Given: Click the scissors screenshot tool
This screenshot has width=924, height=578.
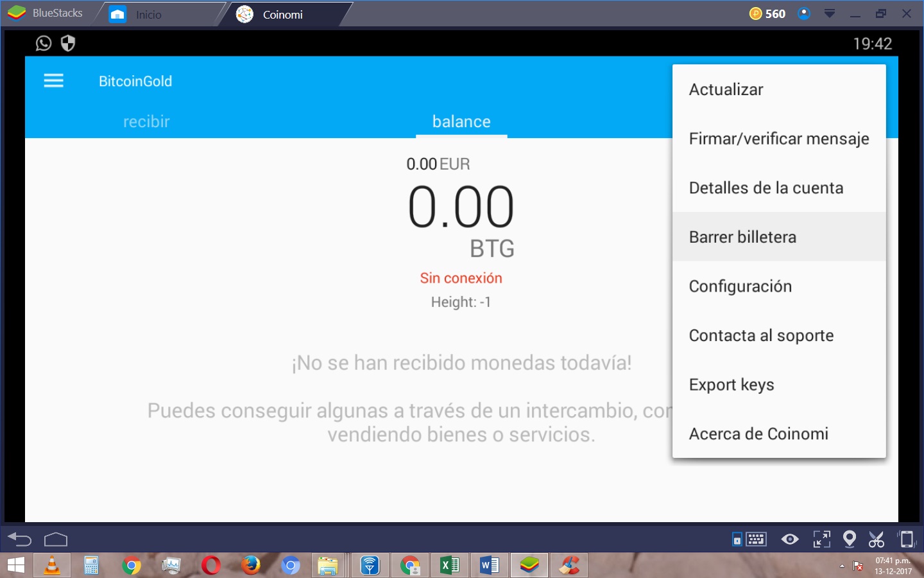Looking at the screenshot, I should pos(877,539).
